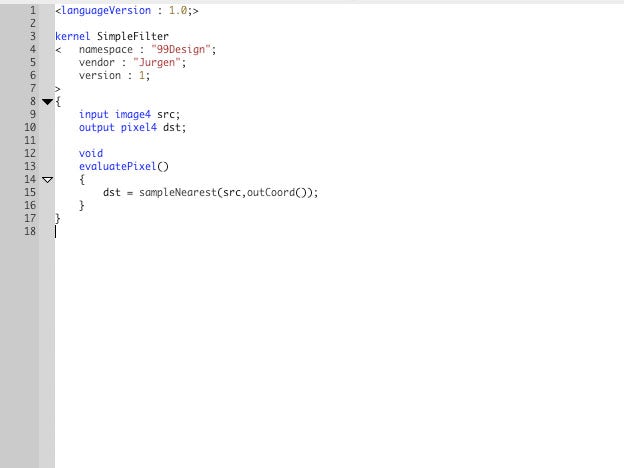Click the 'pixel4' type on line 10

pos(139,128)
